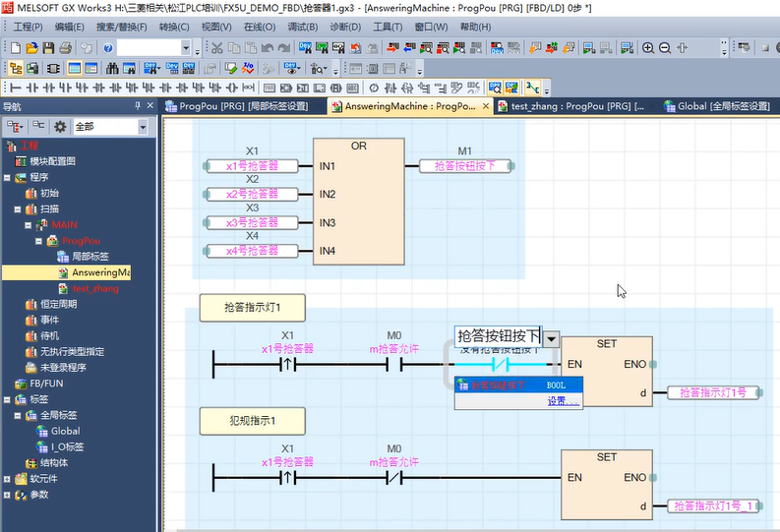Click the Save project icon

(x=47, y=47)
